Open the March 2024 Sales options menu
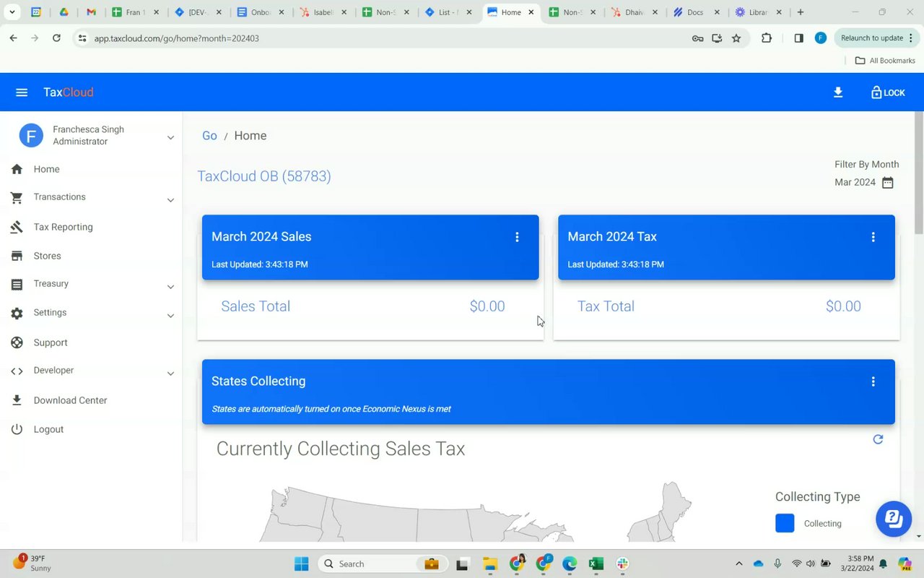The width and height of the screenshot is (924, 578). pos(517,237)
